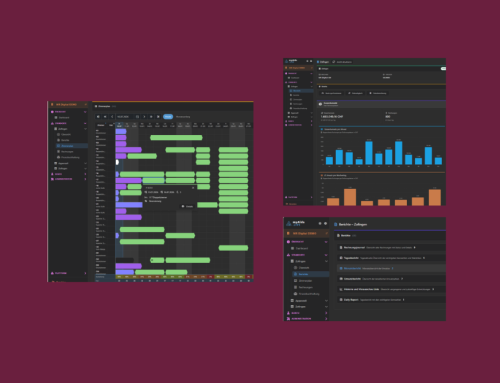Collapse expanded Zofingen node in Zimmerplan window
The width and height of the screenshot is (500, 383).
pos(85,129)
